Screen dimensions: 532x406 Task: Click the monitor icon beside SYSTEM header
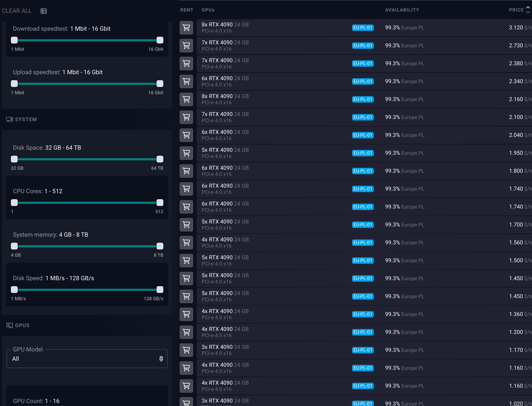tap(9, 119)
